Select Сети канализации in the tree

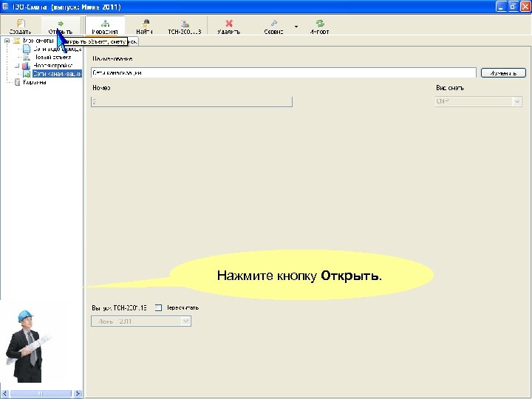(57, 74)
